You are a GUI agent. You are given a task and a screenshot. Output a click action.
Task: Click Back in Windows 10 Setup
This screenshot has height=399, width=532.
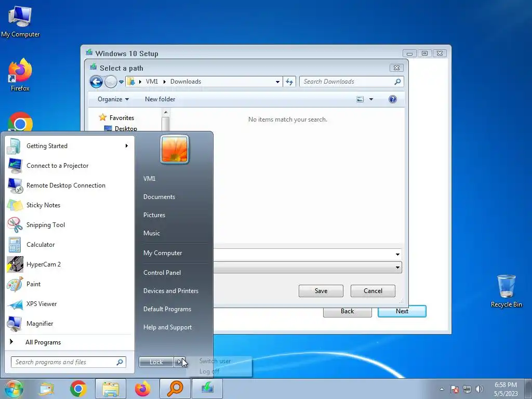tap(347, 312)
